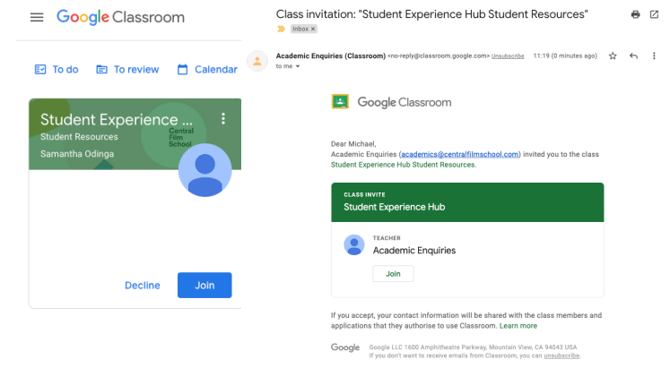The height and width of the screenshot is (385, 670).
Task: Click the Google Classroom logo
Action: (x=120, y=17)
